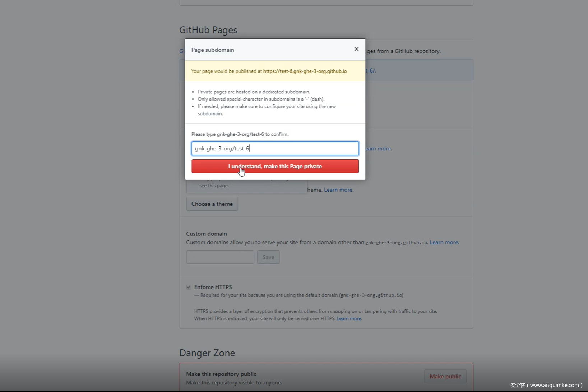Click the published URL in yellow banner
The height and width of the screenshot is (392, 588).
click(305, 71)
